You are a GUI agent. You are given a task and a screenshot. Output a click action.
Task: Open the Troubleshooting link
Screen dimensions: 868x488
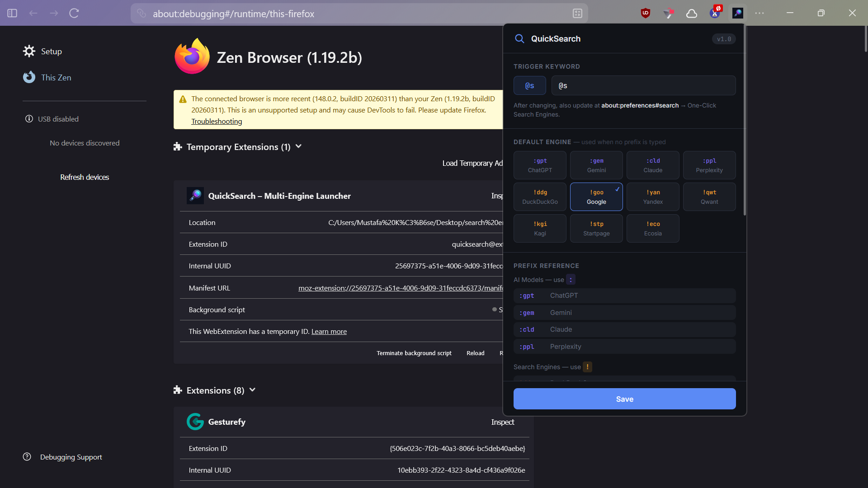point(217,121)
